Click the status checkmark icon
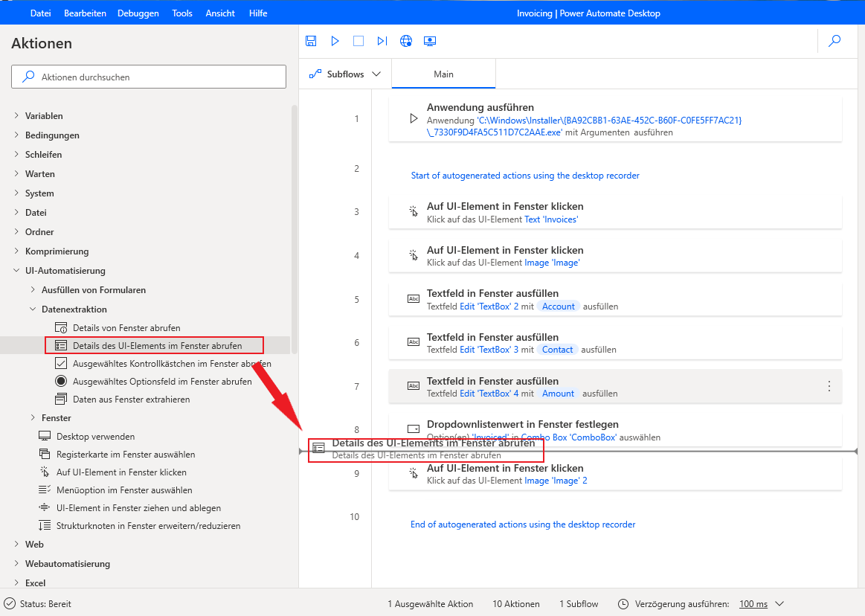The image size is (865, 616). tap(10, 604)
